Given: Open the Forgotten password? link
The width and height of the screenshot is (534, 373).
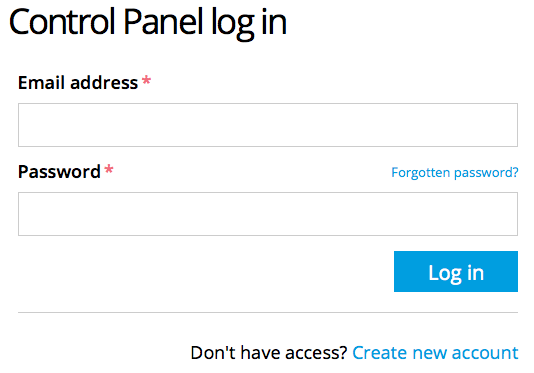Looking at the screenshot, I should [x=455, y=173].
